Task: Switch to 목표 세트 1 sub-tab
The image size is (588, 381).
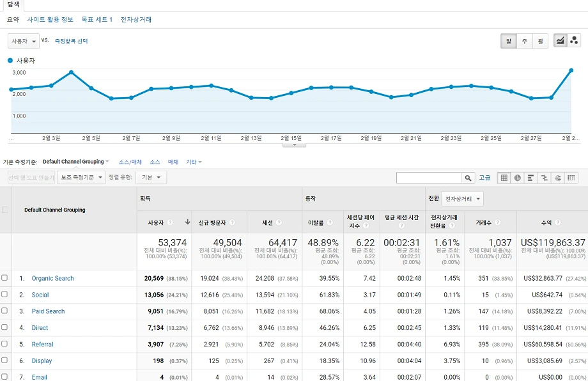Action: 97,20
